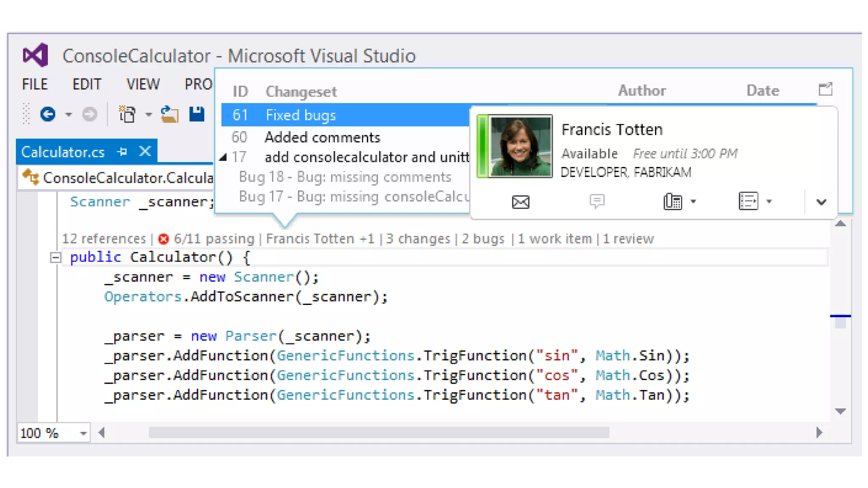Click the new project toolbar icon

(127, 114)
